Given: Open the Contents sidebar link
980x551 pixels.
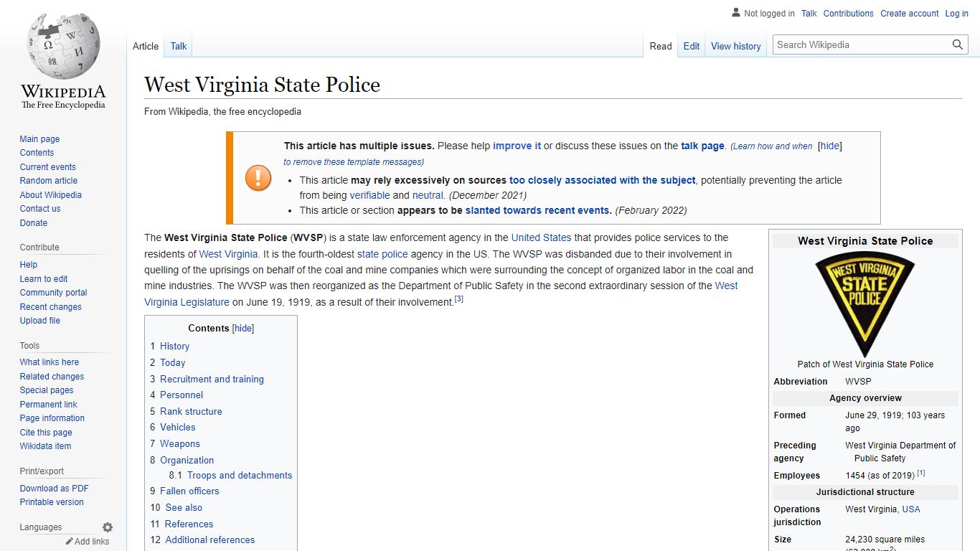Looking at the screenshot, I should [37, 153].
